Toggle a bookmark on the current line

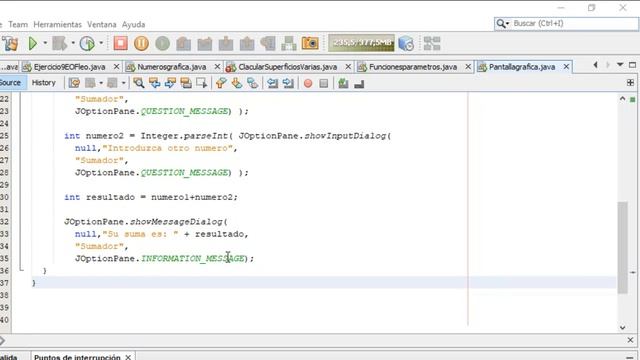pyautogui.click(x=253, y=83)
